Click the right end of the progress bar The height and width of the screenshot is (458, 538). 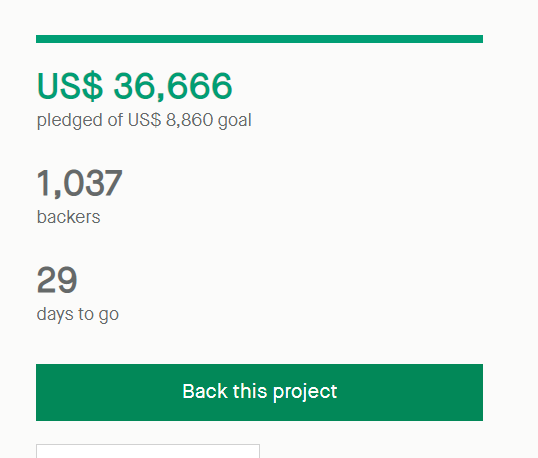point(479,39)
